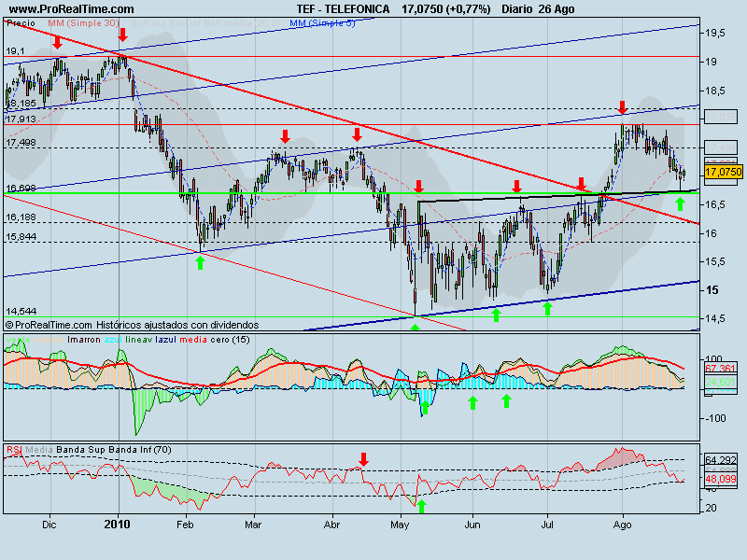747x560 pixels.
Task: Select the Banda Inf (70) legend label
Action: pyautogui.click(x=140, y=450)
